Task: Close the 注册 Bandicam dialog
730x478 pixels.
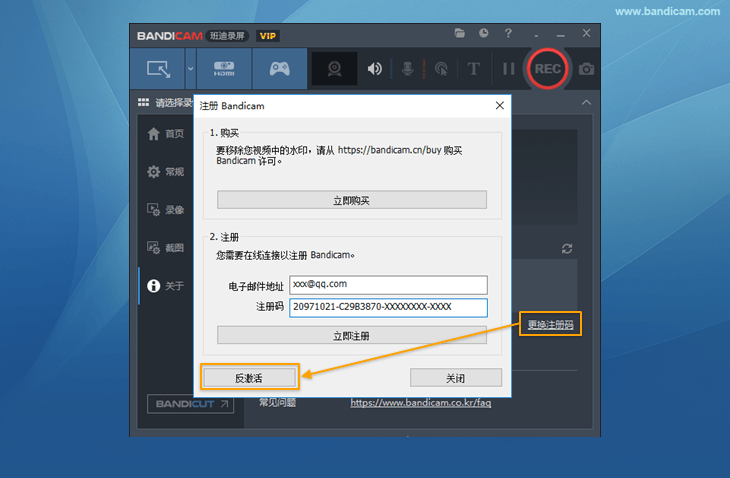Action: [500, 106]
